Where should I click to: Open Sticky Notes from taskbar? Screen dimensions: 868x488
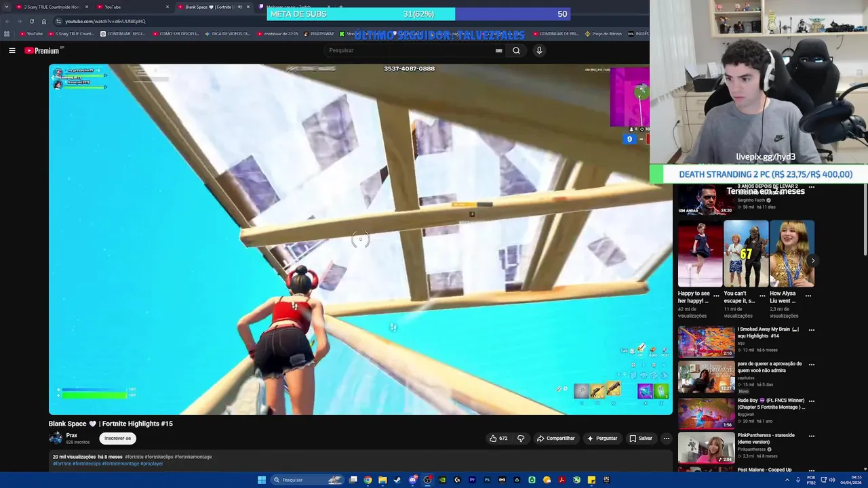(591, 480)
